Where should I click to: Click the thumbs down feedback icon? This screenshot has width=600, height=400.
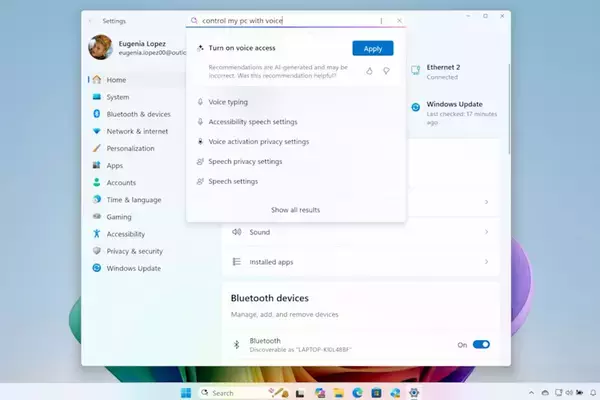pos(386,71)
